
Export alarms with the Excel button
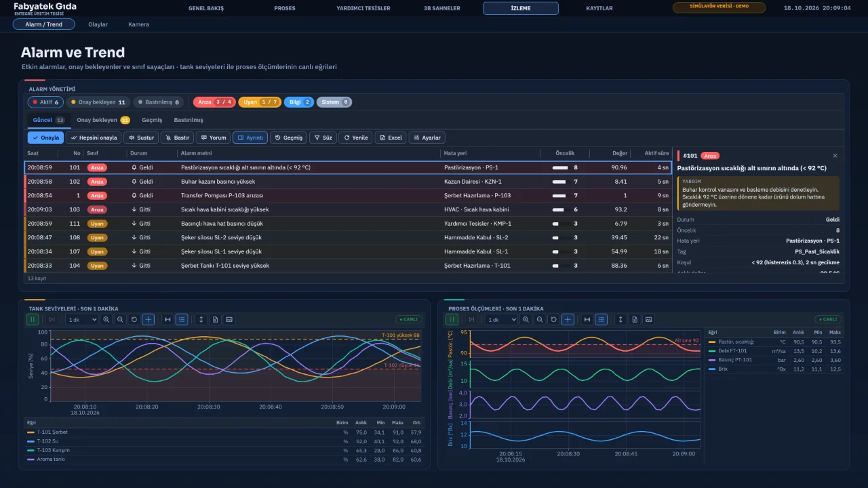tap(391, 138)
